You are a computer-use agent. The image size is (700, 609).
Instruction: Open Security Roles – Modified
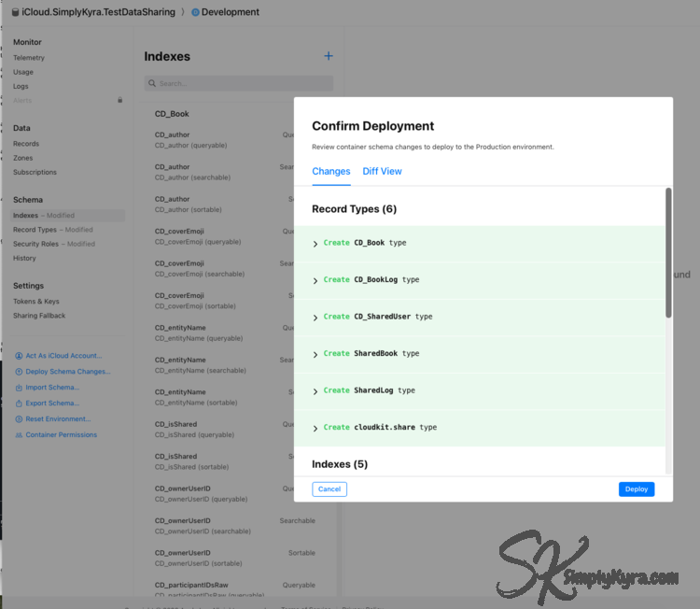click(x=54, y=244)
